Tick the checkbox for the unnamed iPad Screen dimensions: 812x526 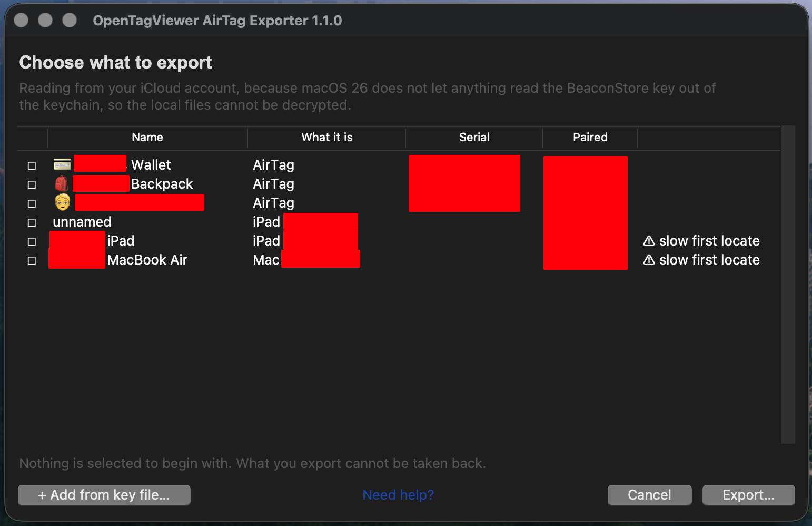coord(32,222)
